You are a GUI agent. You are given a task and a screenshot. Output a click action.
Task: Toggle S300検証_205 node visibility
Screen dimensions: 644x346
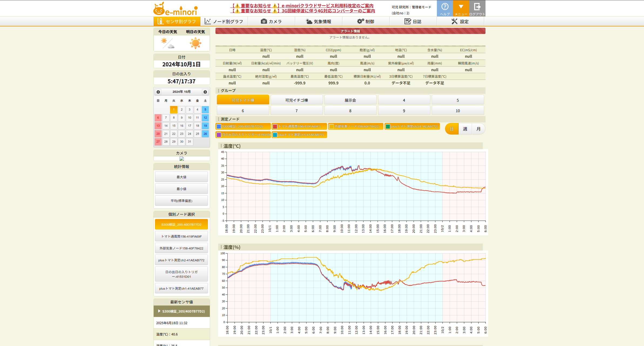[243, 126]
